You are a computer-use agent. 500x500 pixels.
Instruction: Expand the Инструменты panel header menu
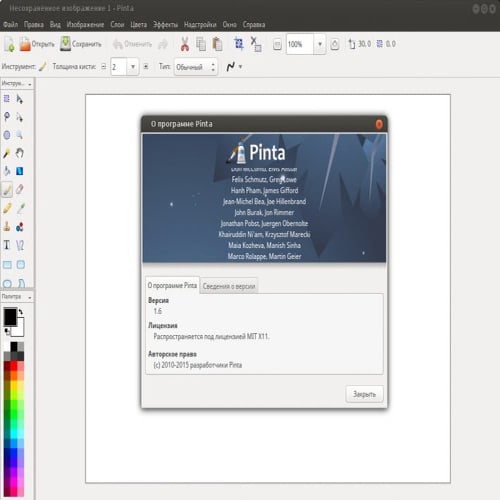coord(30,84)
